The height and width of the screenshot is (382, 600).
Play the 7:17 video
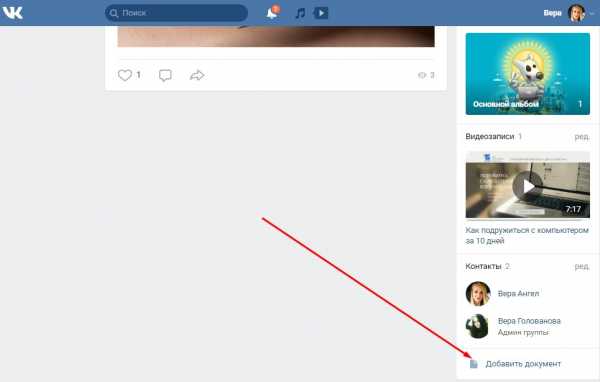coord(527,186)
